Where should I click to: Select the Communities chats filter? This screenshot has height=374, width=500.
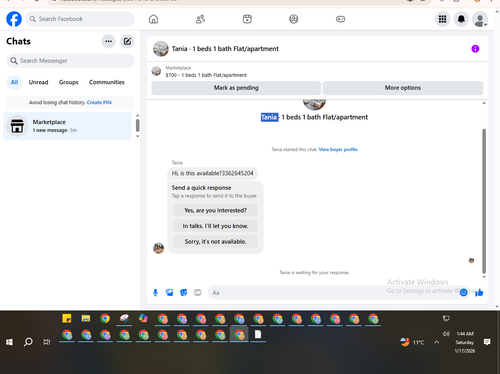click(107, 82)
